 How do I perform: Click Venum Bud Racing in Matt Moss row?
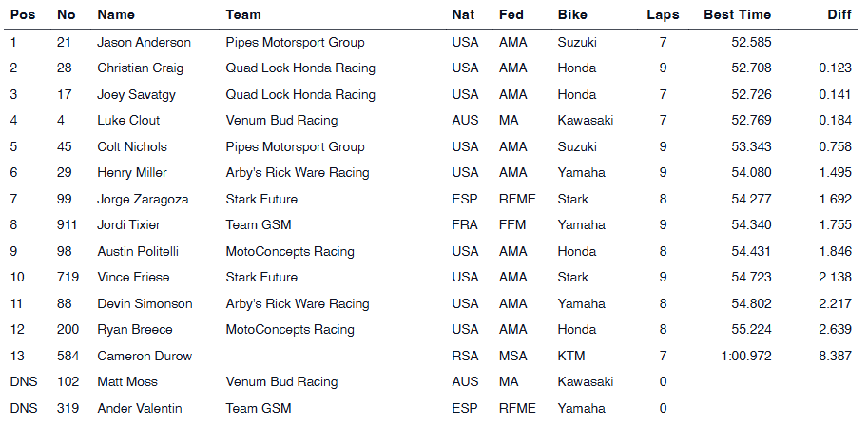coord(281,382)
